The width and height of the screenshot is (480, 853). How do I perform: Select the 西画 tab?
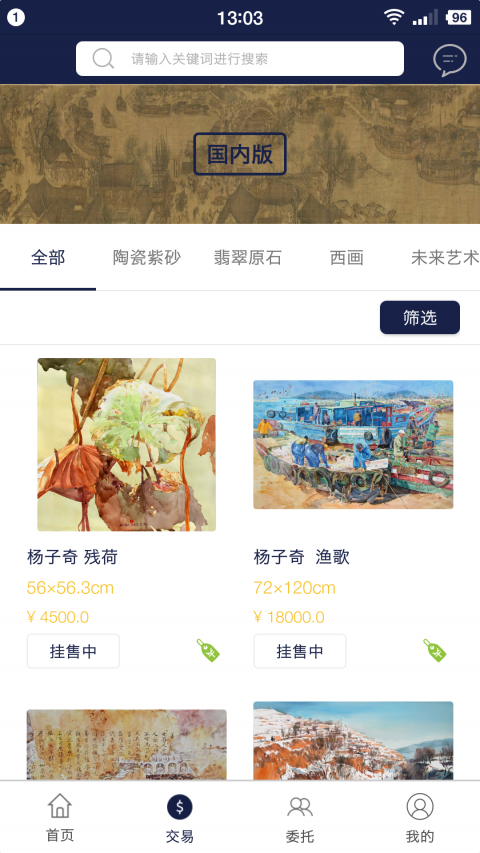(347, 258)
